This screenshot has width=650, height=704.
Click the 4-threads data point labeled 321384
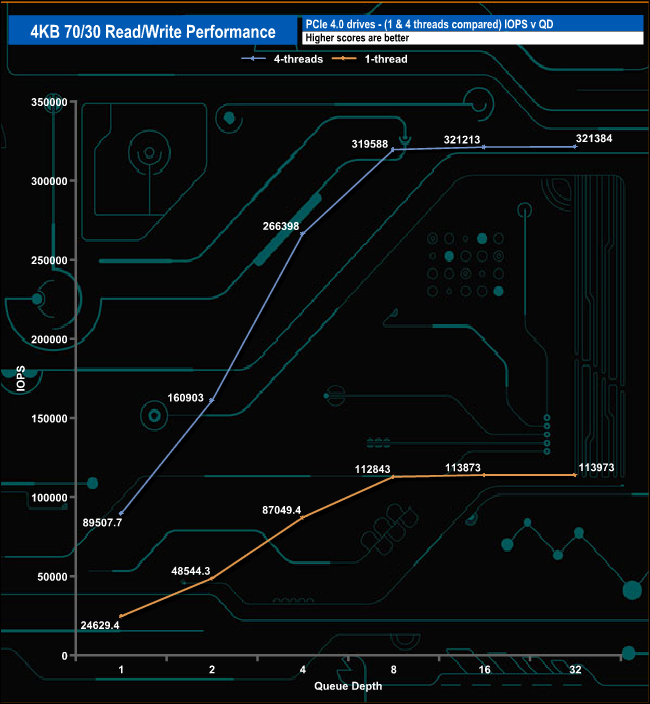575,146
